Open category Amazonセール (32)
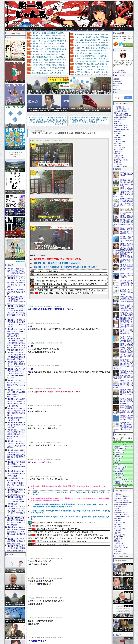The image size is (138, 644). coord(121,166)
